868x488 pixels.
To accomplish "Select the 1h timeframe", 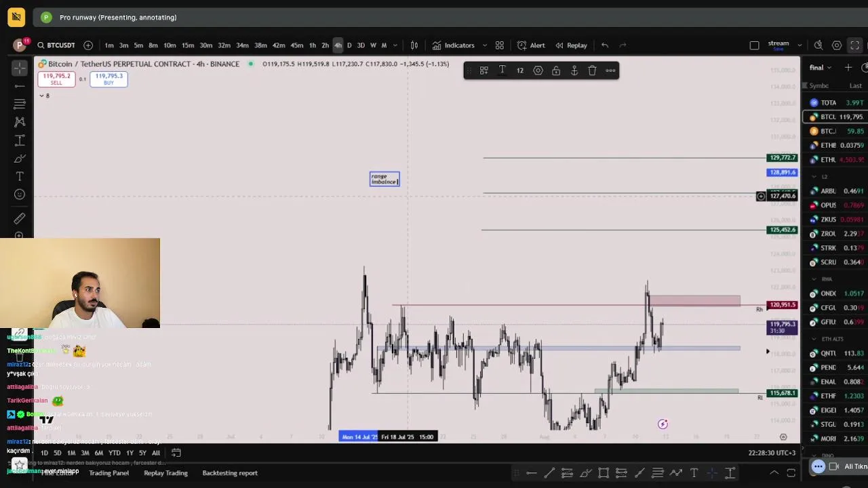I will tap(313, 45).
